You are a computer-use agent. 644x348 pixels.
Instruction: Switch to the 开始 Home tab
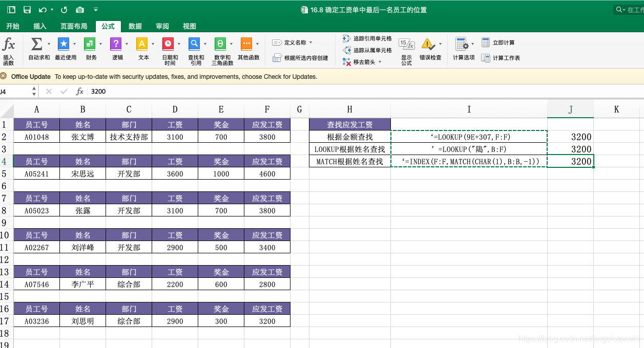point(13,26)
